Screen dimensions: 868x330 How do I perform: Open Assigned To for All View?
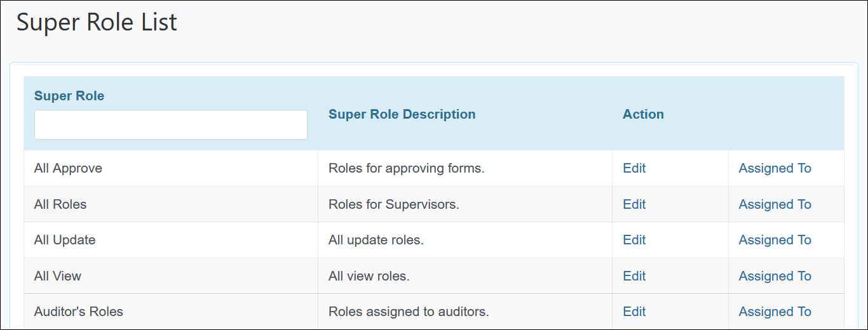click(x=775, y=276)
